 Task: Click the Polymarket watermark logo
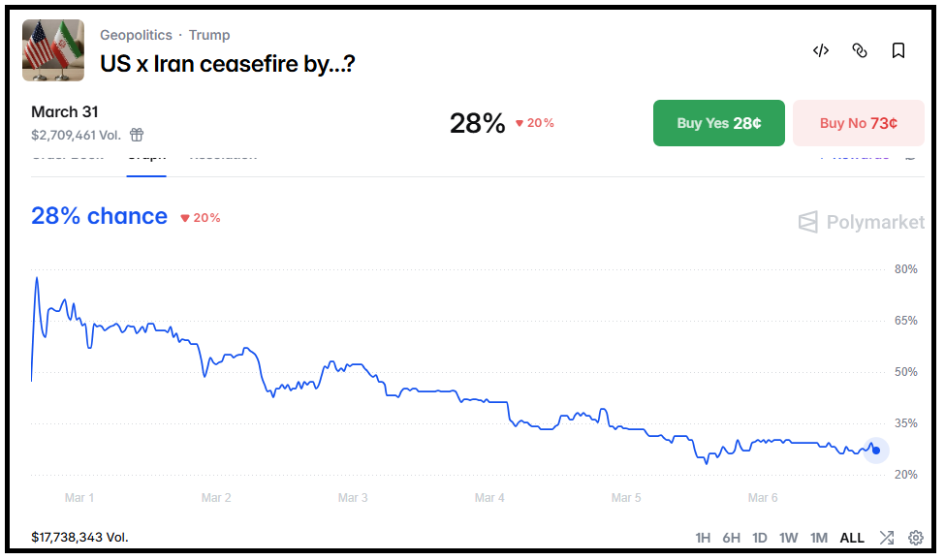861,223
